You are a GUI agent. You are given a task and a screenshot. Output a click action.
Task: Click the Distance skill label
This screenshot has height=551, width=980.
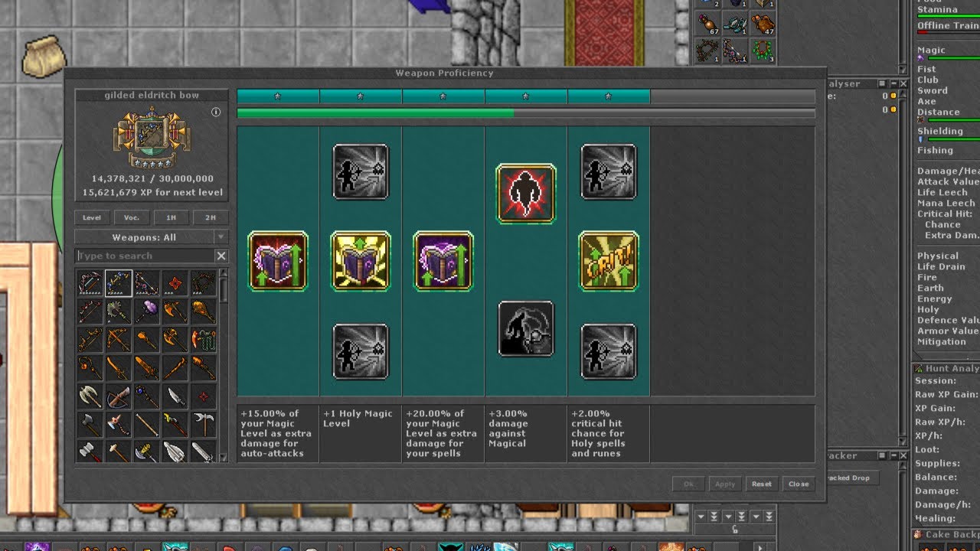point(939,112)
